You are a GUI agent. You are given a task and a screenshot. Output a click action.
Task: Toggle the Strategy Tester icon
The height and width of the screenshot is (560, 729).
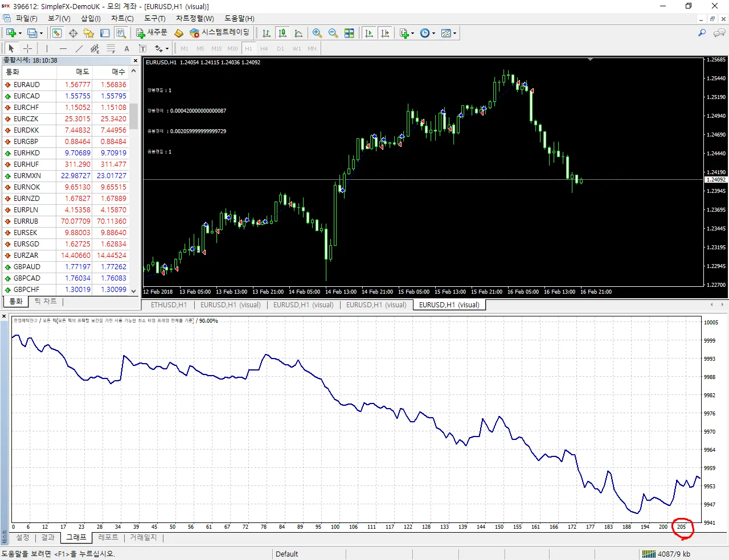point(121,33)
